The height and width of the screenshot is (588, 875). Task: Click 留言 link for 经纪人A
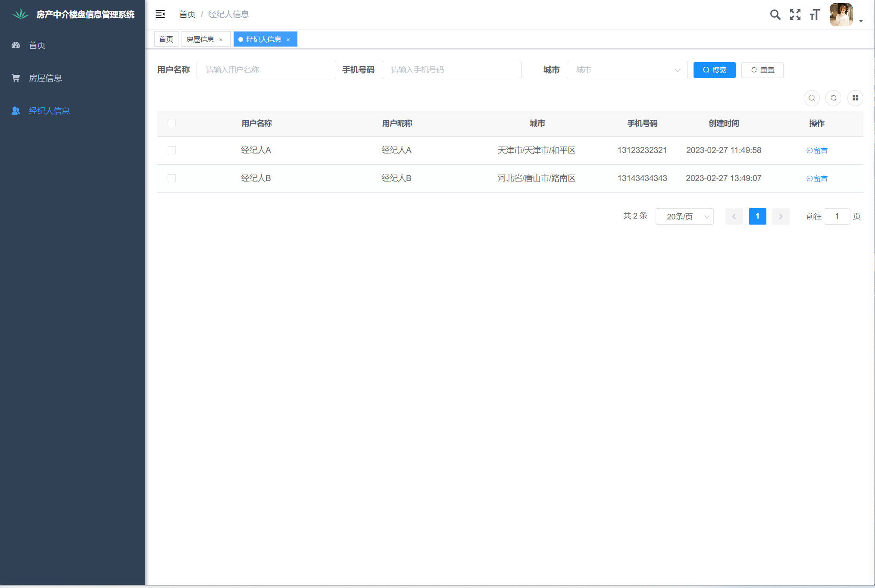coord(817,150)
